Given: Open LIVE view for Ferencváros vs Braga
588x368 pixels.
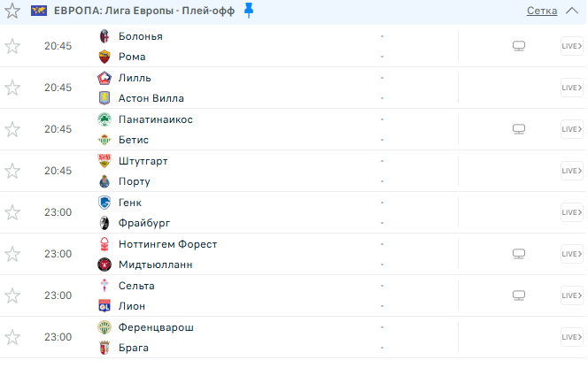Looking at the screenshot, I should point(572,337).
